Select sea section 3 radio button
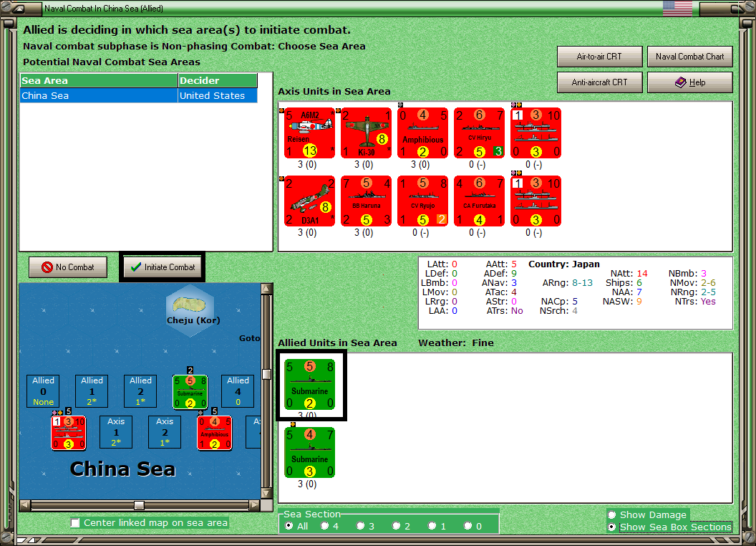 click(360, 526)
